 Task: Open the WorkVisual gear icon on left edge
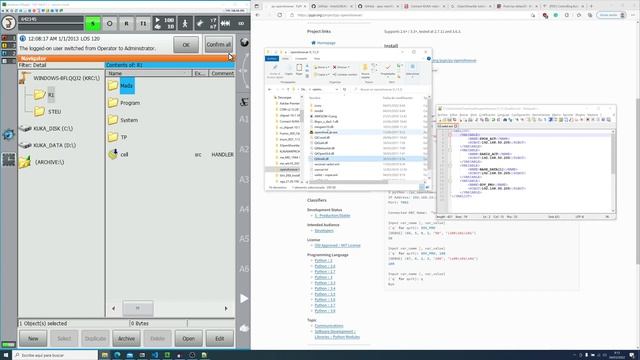coord(8,134)
